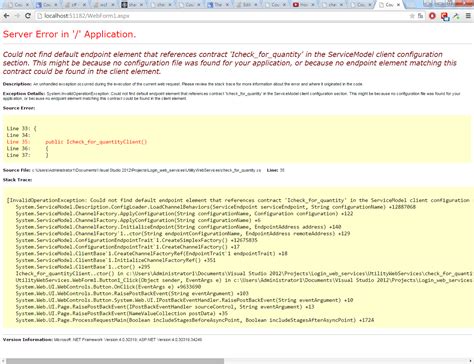Click 'Line 35: public Icheck_for_quantityClient()' row
This screenshot has width=474, height=364.
77,142
